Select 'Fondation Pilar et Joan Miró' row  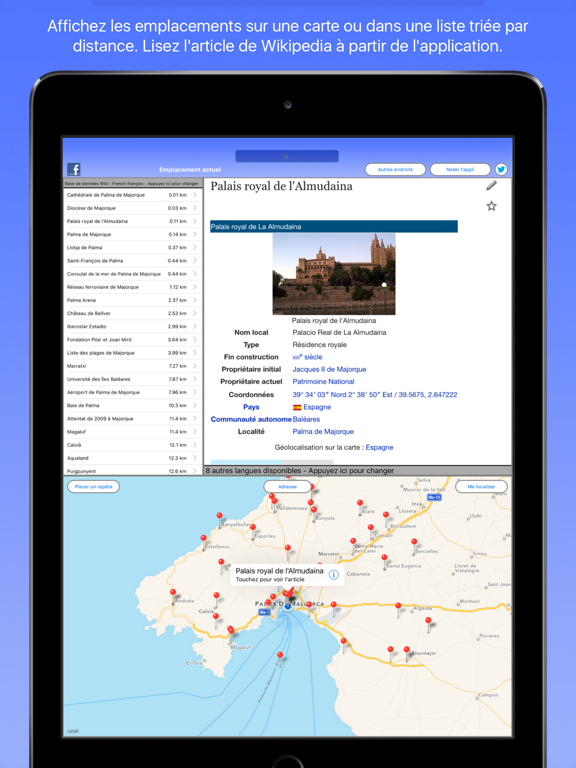[133, 339]
